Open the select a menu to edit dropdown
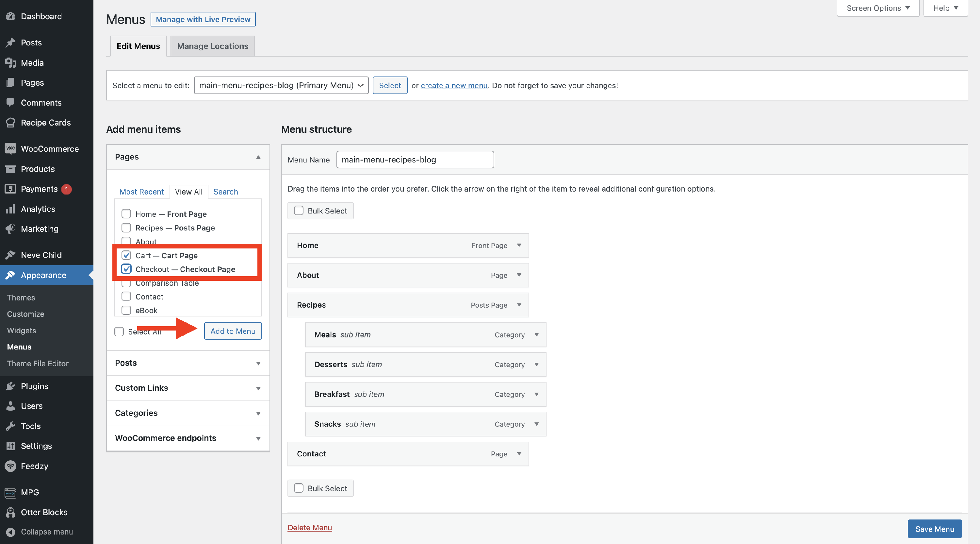Viewport: 980px width, 544px height. coord(281,85)
